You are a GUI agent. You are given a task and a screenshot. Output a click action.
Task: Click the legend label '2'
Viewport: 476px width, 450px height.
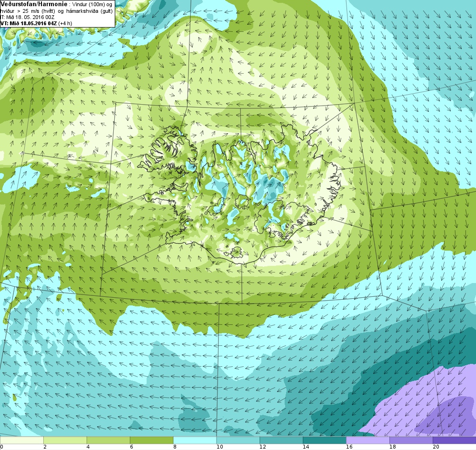click(x=45, y=447)
